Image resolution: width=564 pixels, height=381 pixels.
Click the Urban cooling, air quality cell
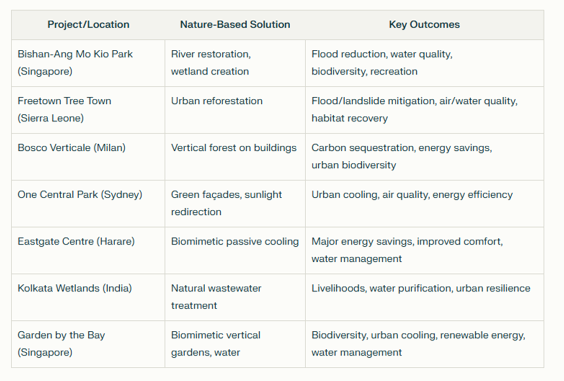pos(424,204)
